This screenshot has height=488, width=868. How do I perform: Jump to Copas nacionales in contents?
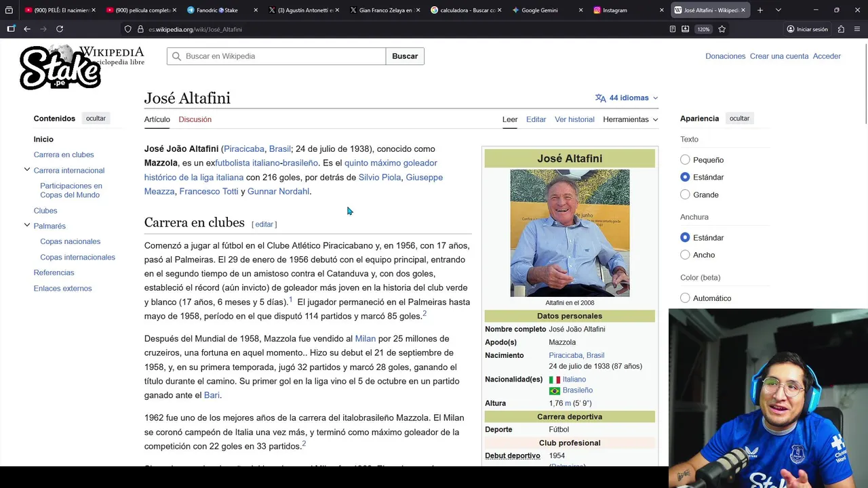coord(70,241)
